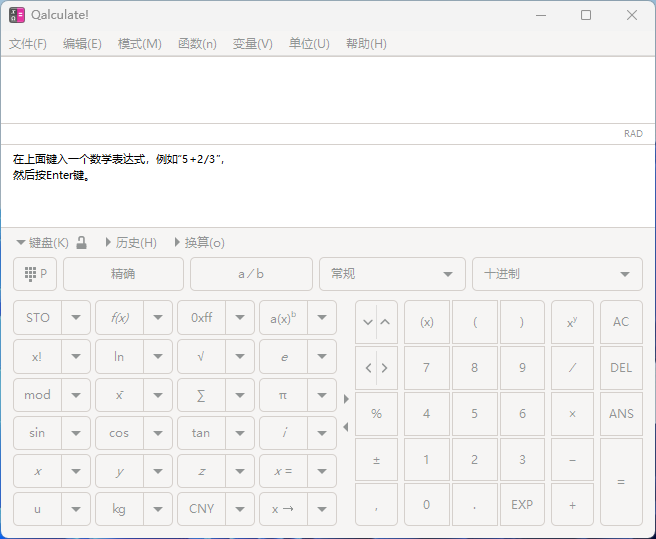The image size is (656, 539).
Task: Insert the pi constant
Action: click(283, 395)
